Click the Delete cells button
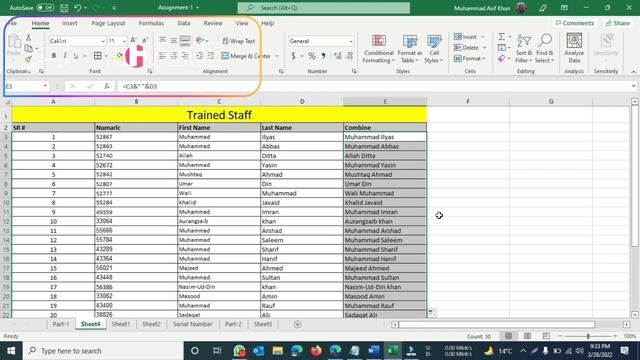This screenshot has height=360, width=640. [x=466, y=48]
